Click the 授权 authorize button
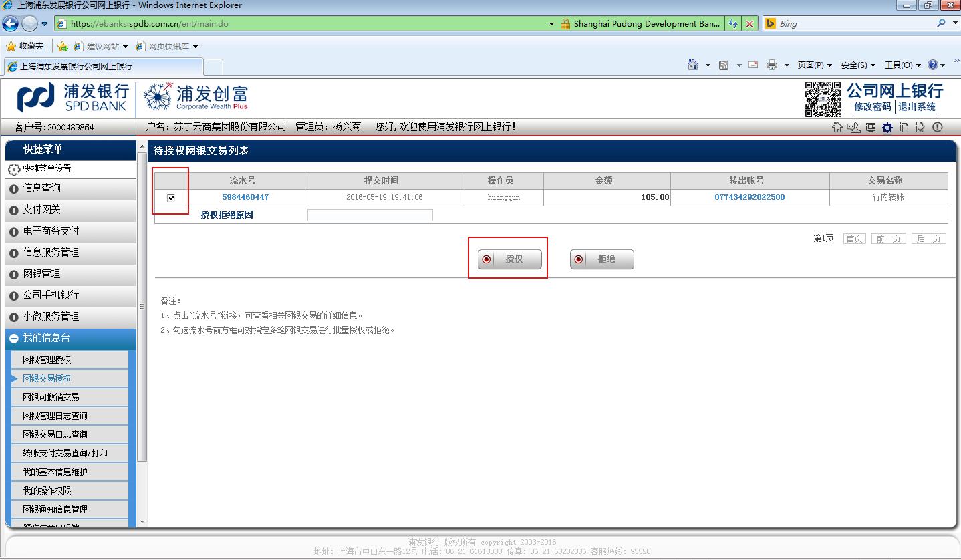The width and height of the screenshot is (961, 560). coord(509,259)
